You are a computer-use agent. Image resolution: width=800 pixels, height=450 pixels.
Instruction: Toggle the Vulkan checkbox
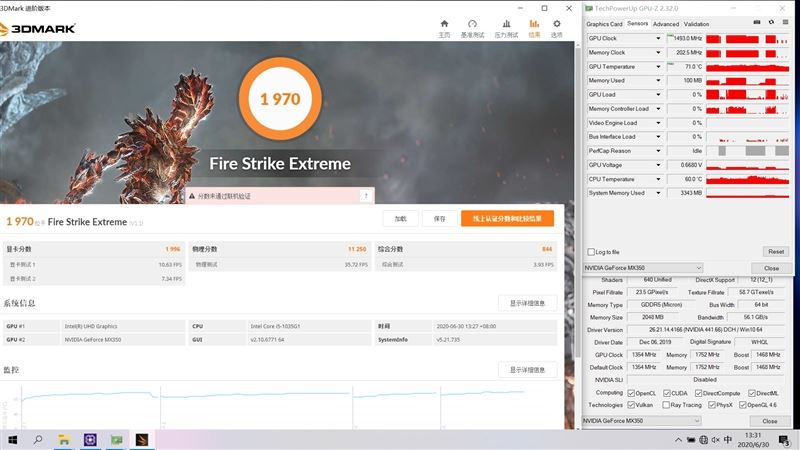631,405
